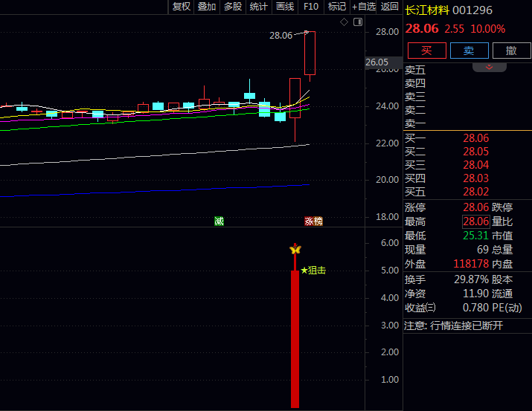Click the PE(动) label
Viewport: 532px width, 411px height.
pyautogui.click(x=507, y=308)
